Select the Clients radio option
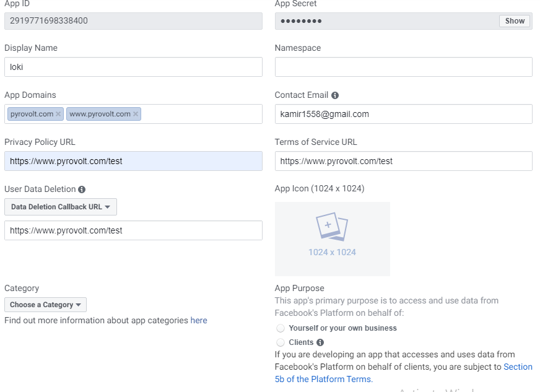This screenshot has height=392, width=540. point(281,342)
